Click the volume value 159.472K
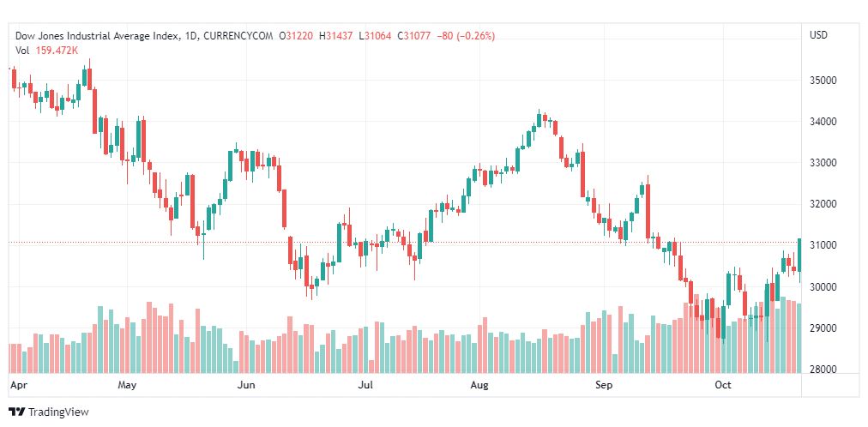Screen dimensions: 868x427 (57, 50)
